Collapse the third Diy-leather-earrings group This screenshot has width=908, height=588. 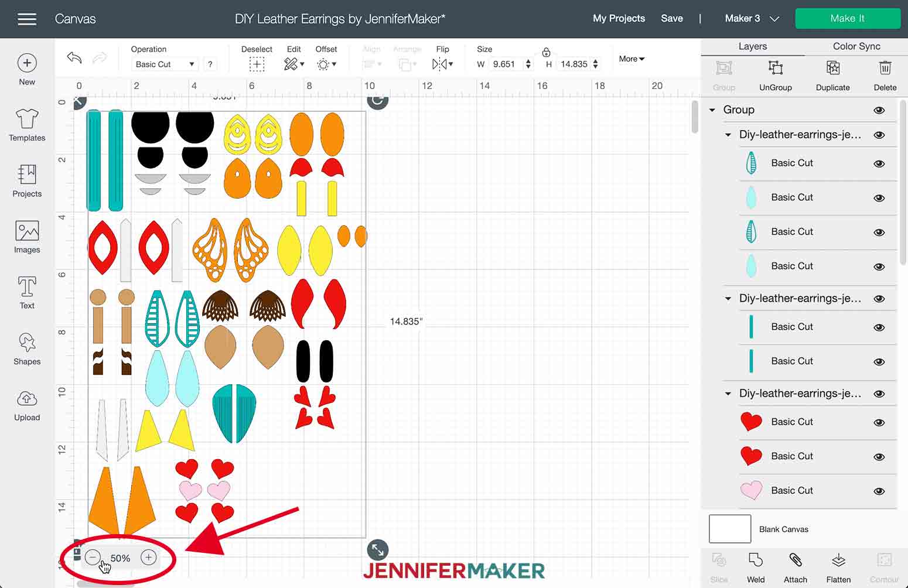coord(728,394)
